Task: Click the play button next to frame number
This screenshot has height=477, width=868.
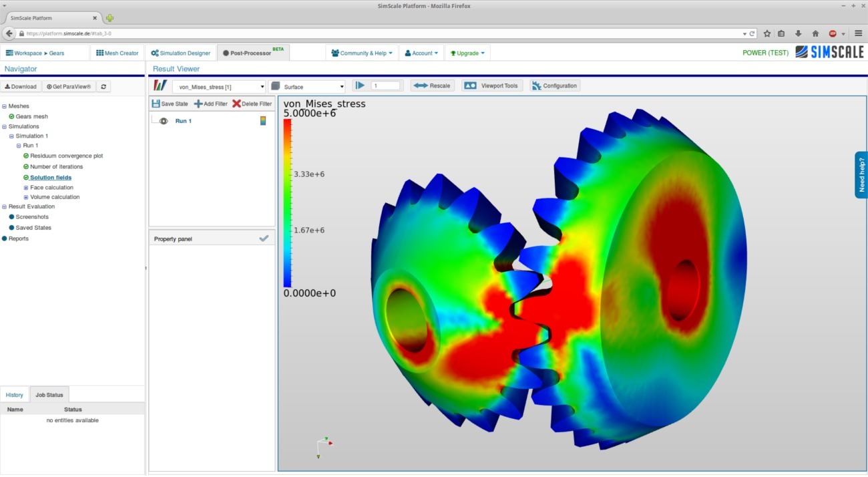Action: pyautogui.click(x=360, y=86)
